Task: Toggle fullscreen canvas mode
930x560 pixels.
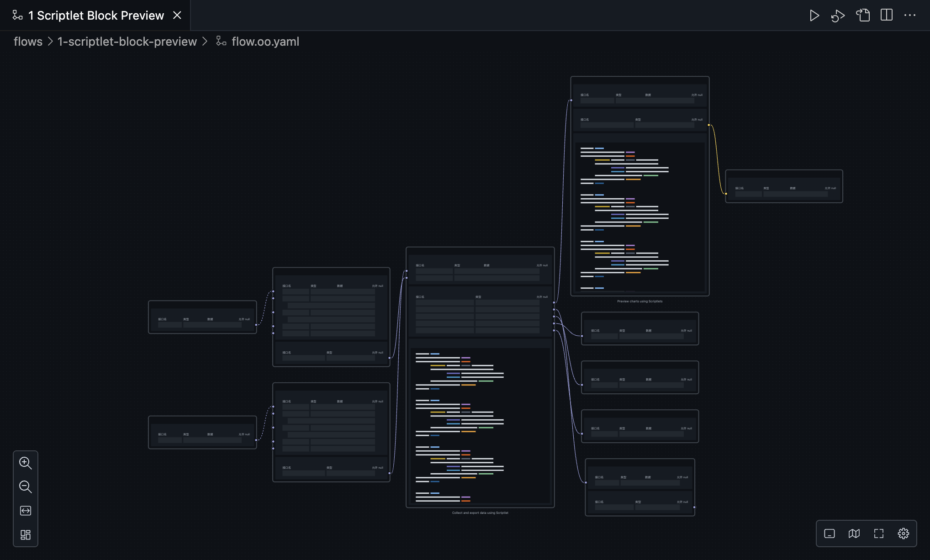Action: tap(879, 534)
